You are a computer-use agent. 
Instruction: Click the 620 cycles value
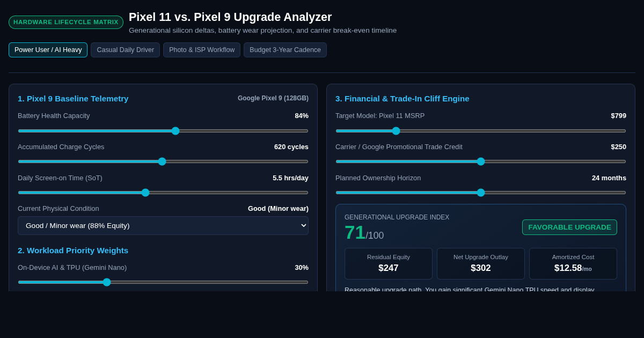[291, 147]
